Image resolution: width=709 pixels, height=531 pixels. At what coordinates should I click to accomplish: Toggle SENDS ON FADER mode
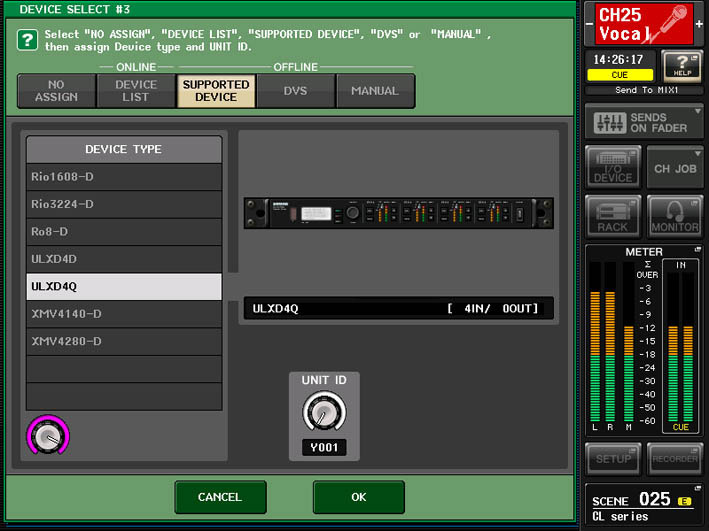[643, 122]
